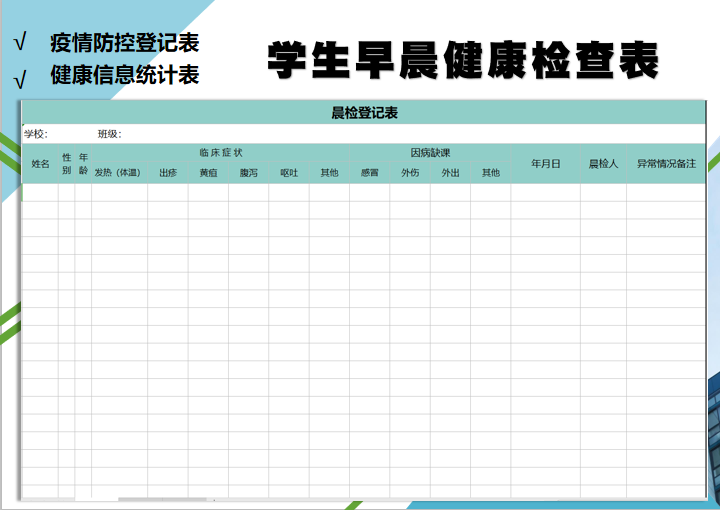The height and width of the screenshot is (510, 720).
Task: Select the 黄疸 column header
Action: (208, 173)
